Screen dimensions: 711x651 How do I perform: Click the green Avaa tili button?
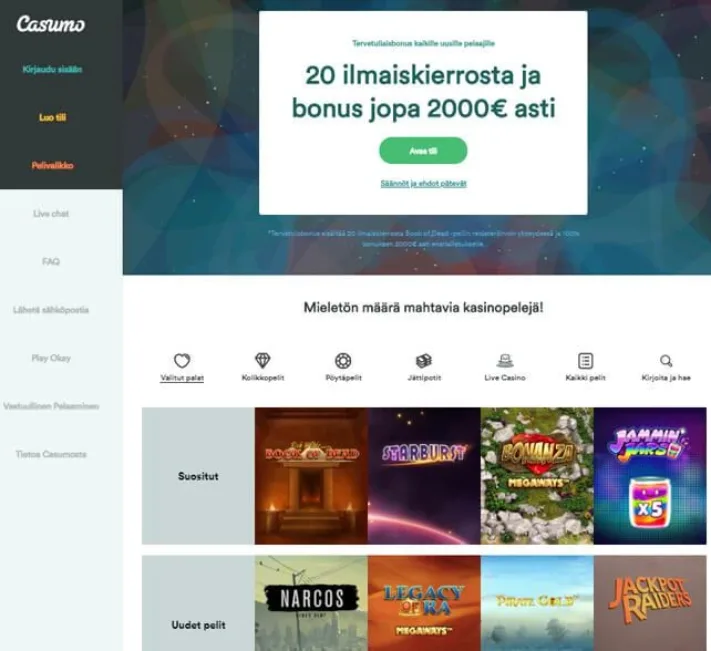pos(423,151)
